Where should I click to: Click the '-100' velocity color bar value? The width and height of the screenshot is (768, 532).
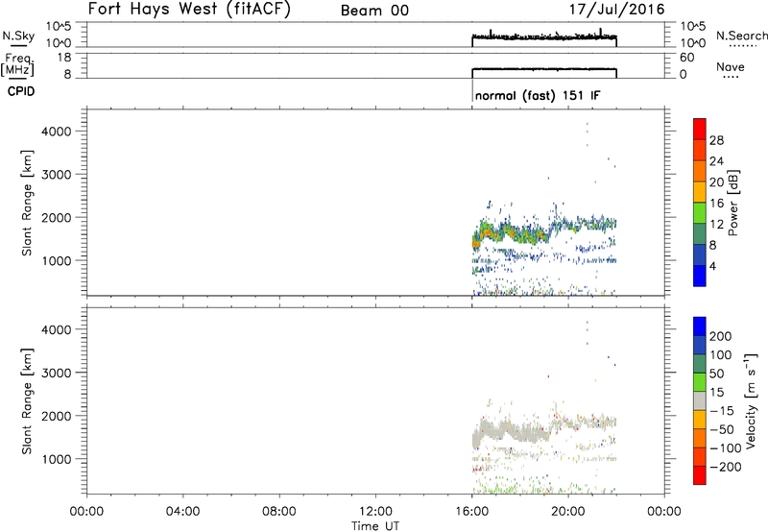[726, 447]
